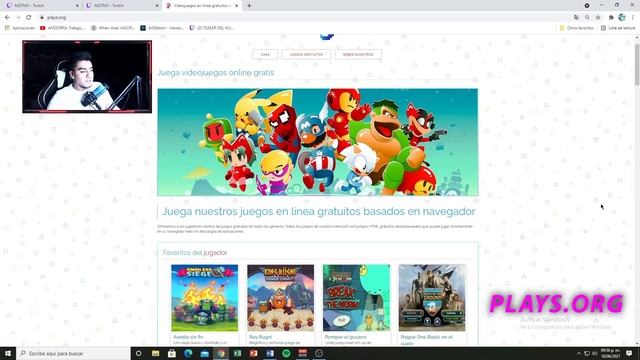Open the Task View circle icon on the taskbar
Image resolution: width=640 pixels, height=360 pixels.
pyautogui.click(x=138, y=353)
